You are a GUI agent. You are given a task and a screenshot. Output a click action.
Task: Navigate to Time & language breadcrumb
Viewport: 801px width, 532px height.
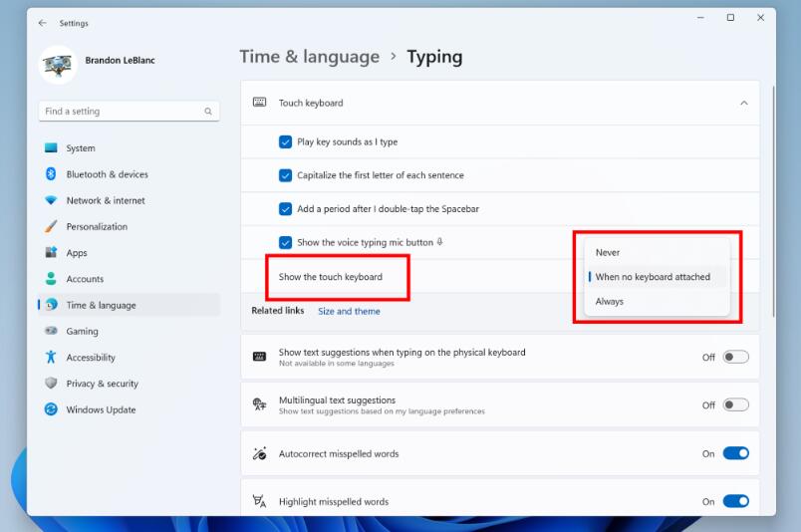click(x=310, y=56)
